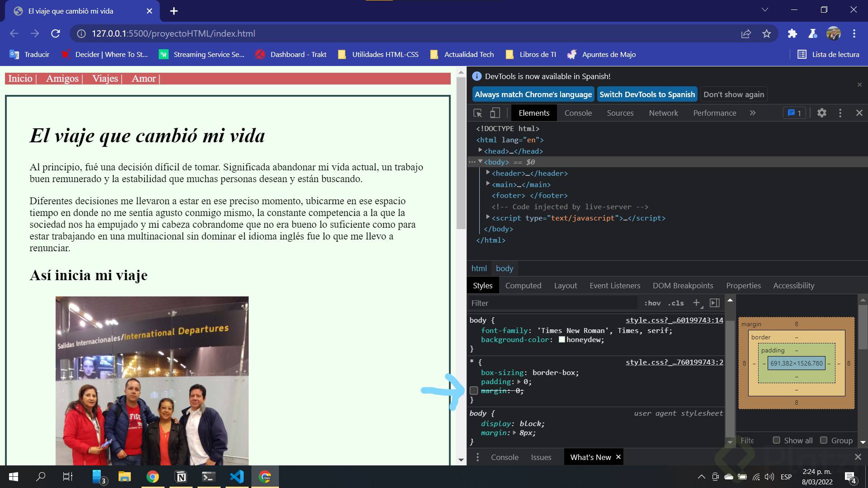868x488 pixels.
Task: Click the airport departures photo
Action: point(152,380)
